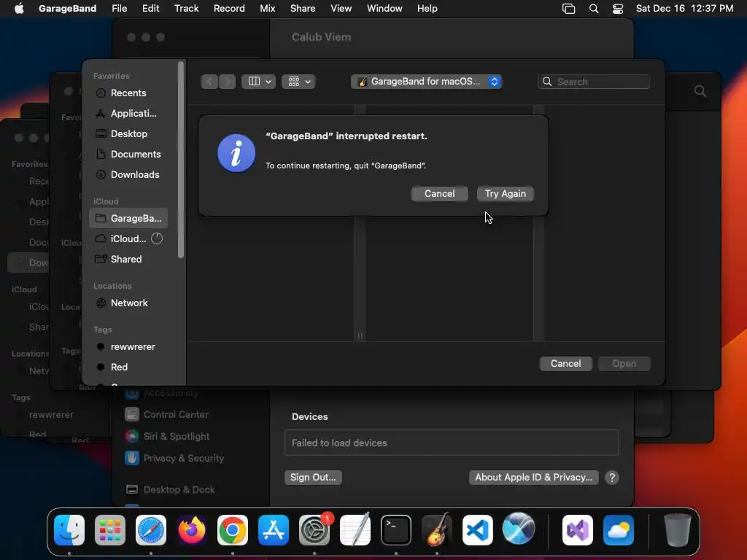The height and width of the screenshot is (560, 747).
Task: Open the column view options dropdown
Action: (259, 82)
